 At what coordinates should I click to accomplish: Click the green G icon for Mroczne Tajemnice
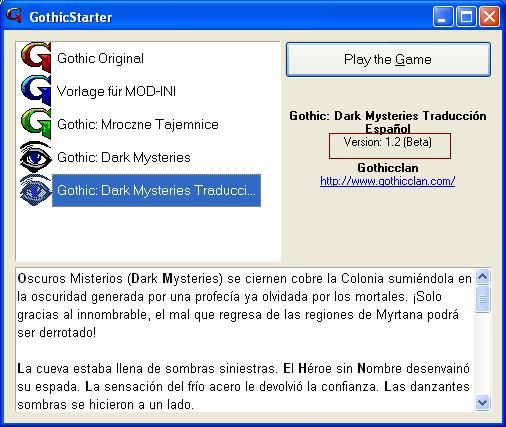click(36, 123)
